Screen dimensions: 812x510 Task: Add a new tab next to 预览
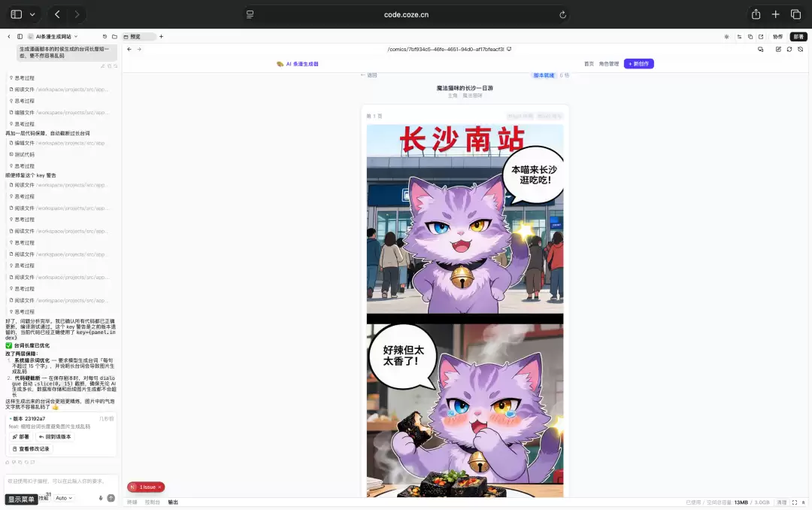tap(161, 36)
